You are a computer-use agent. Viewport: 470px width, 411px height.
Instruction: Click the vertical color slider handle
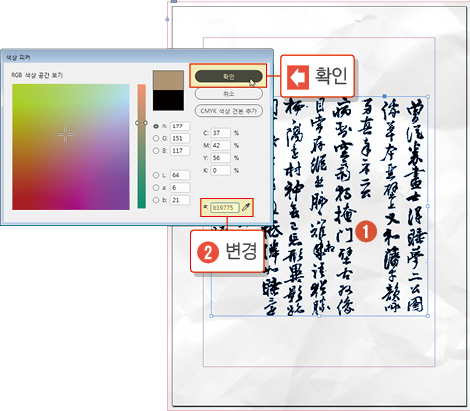click(141, 123)
